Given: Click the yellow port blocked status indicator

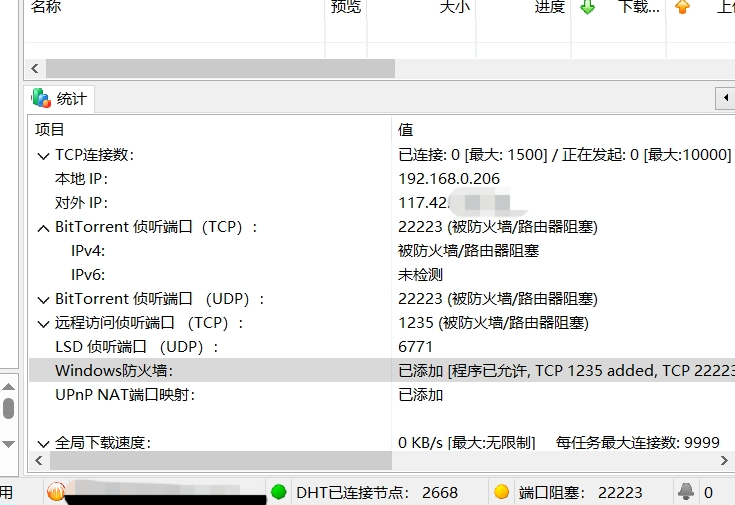Looking at the screenshot, I should point(502,492).
